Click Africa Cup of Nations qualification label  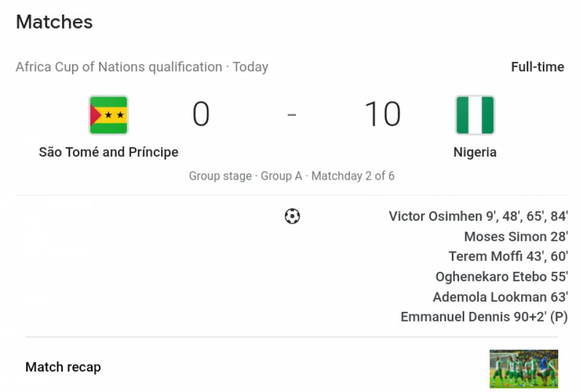(x=119, y=67)
